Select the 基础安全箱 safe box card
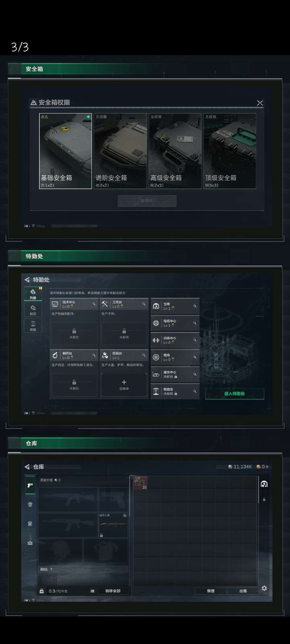The image size is (290, 644). 66,151
